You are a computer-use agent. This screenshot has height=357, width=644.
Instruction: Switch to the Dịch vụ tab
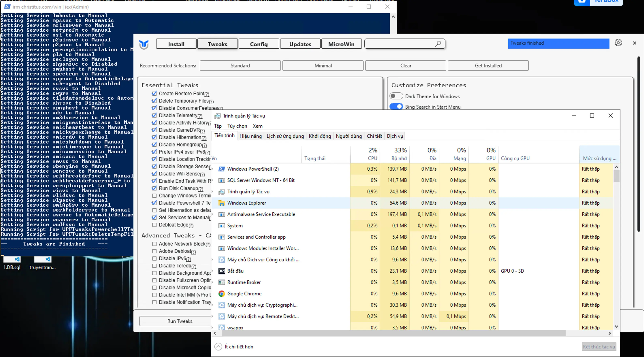[x=395, y=136]
